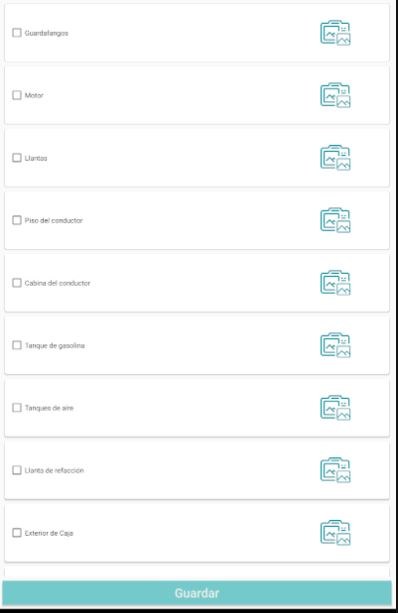Add photos for Cabina del conductor

point(335,283)
